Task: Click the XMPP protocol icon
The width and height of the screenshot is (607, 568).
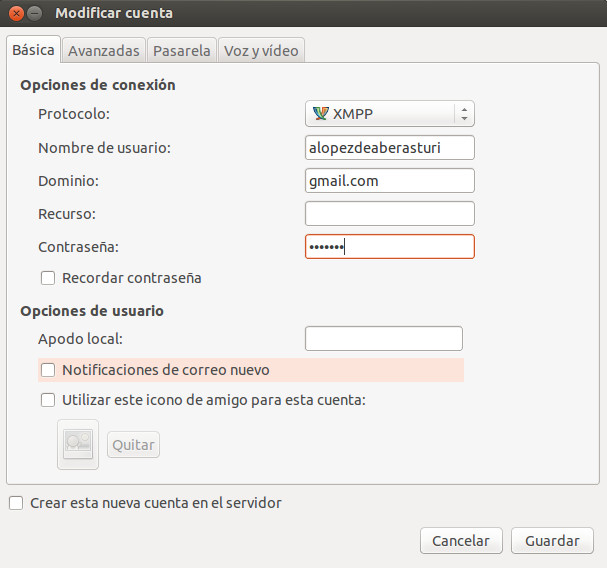Action: click(x=320, y=114)
